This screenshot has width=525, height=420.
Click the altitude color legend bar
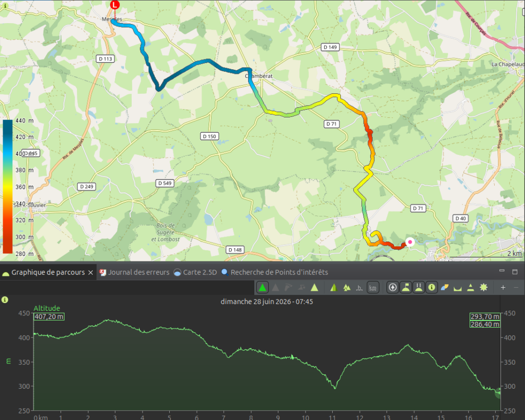(8, 187)
